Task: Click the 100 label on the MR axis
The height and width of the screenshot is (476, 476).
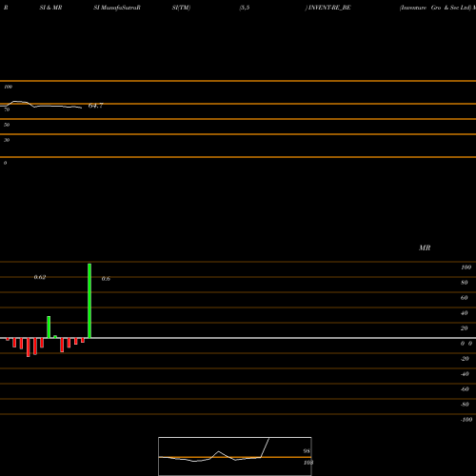Action: tap(466, 268)
